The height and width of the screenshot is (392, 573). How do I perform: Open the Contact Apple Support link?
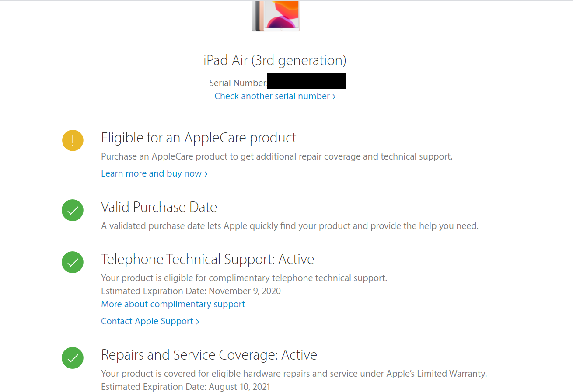tap(150, 321)
